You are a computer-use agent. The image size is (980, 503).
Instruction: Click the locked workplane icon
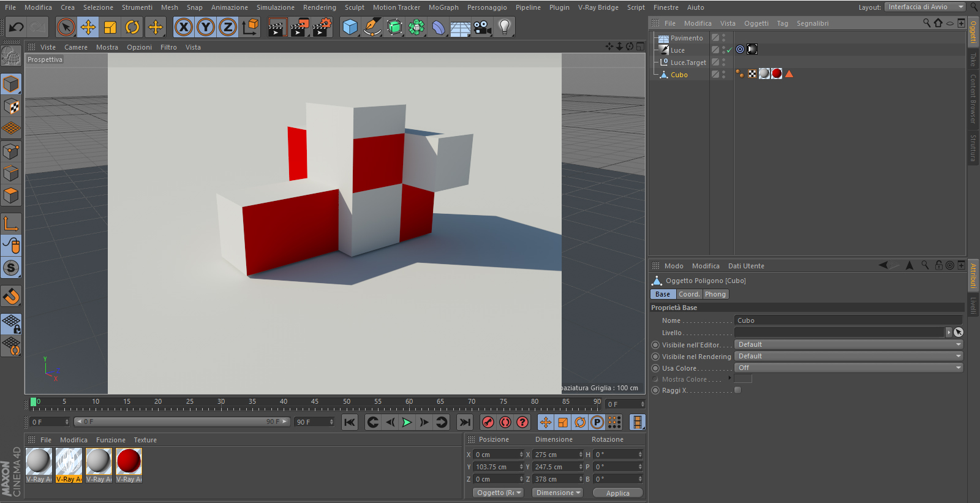(12, 323)
